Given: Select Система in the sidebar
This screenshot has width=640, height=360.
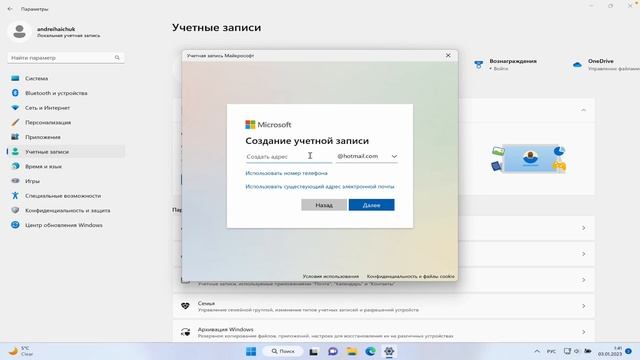Looking at the screenshot, I should click(x=66, y=78).
